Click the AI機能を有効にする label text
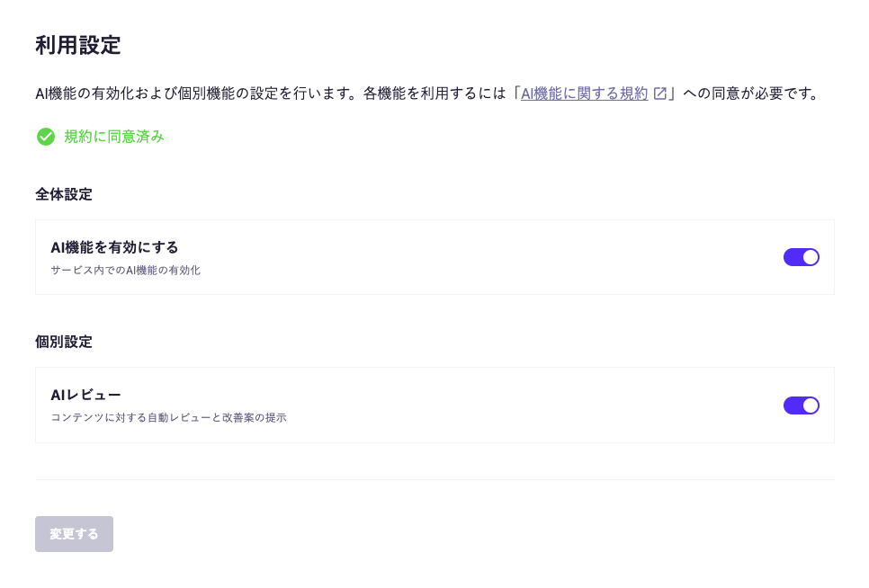869x588 pixels. (x=114, y=247)
